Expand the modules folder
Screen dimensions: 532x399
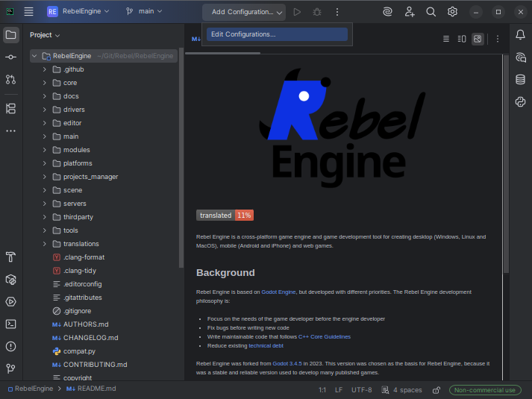[45, 150]
